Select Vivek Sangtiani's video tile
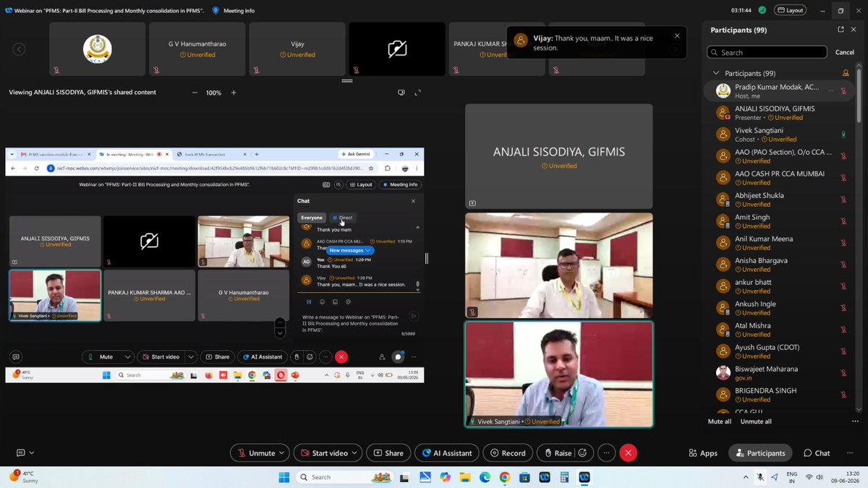 pos(558,374)
